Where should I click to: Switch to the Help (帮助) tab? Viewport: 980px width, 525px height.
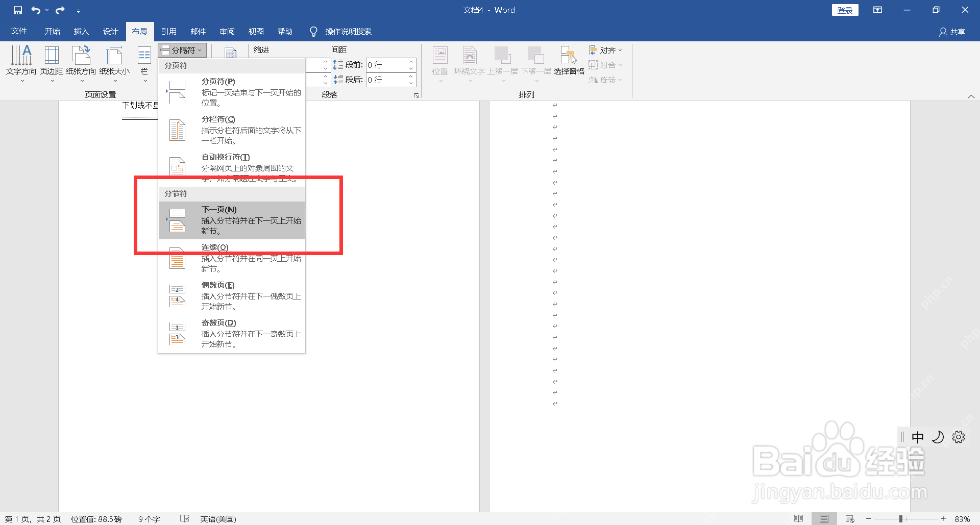[x=285, y=32]
